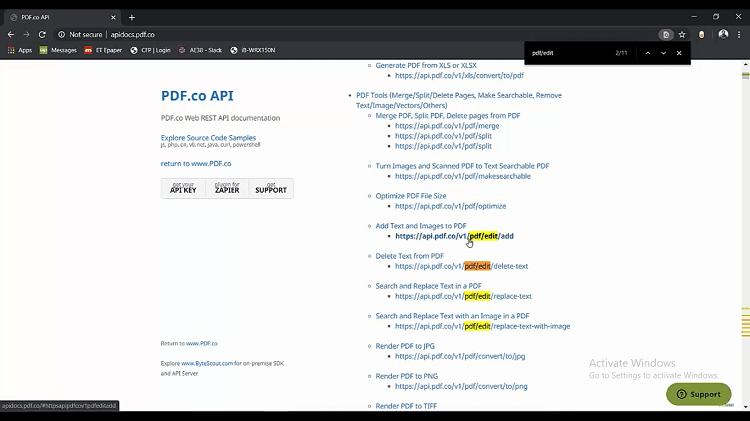Click the plugin for ZAPIER button
The height and width of the screenshot is (421, 750).
pos(227,188)
